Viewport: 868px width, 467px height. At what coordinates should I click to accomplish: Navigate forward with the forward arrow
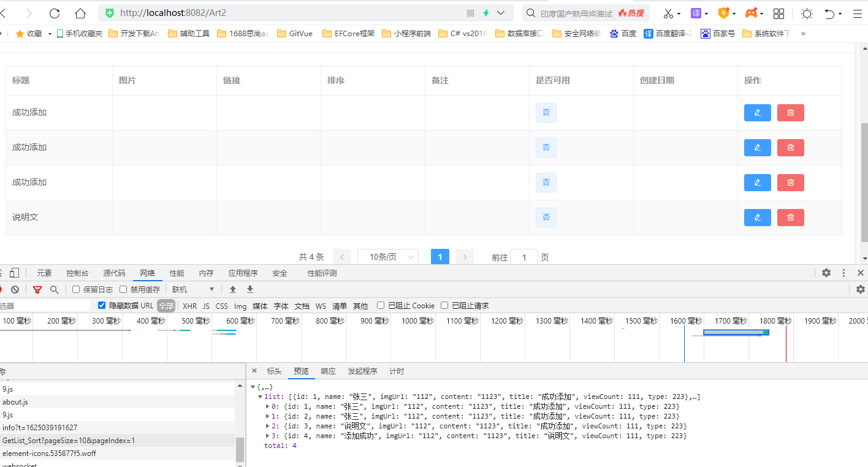(29, 13)
